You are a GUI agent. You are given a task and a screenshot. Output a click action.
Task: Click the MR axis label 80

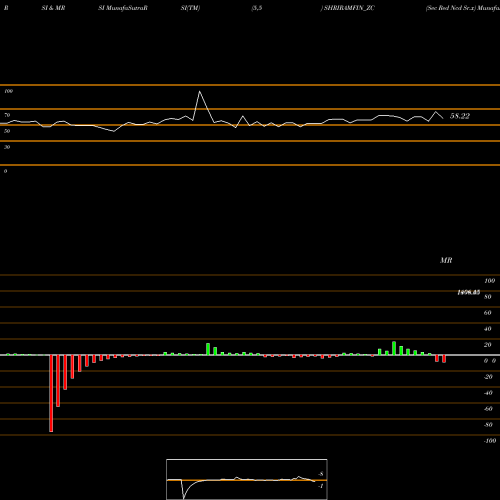(x=488, y=297)
